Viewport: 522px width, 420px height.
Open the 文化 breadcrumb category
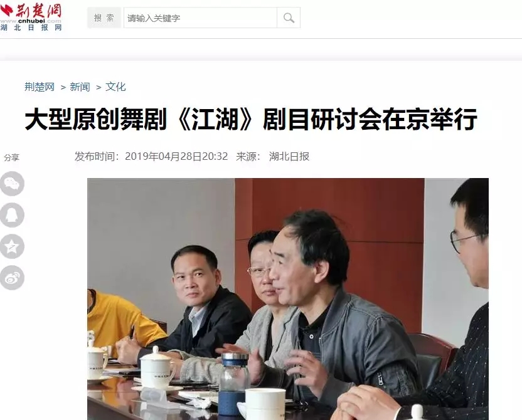[x=115, y=87]
